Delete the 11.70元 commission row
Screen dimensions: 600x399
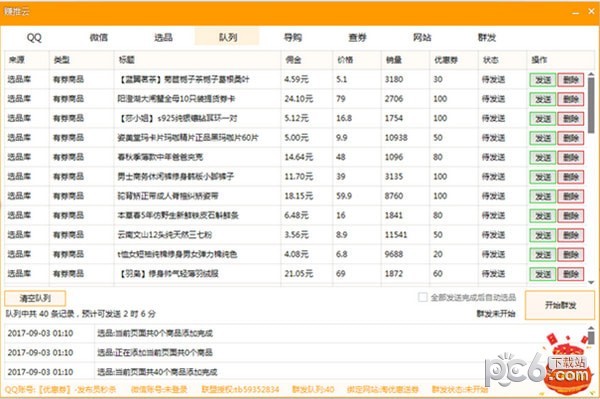[571, 177]
